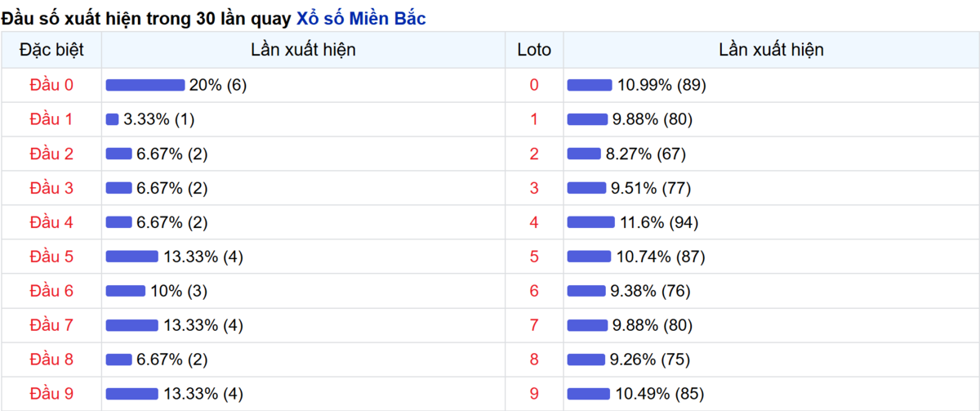Click the first Lần xuất hiện header
Screen dimensions: 980x411
tap(303, 50)
